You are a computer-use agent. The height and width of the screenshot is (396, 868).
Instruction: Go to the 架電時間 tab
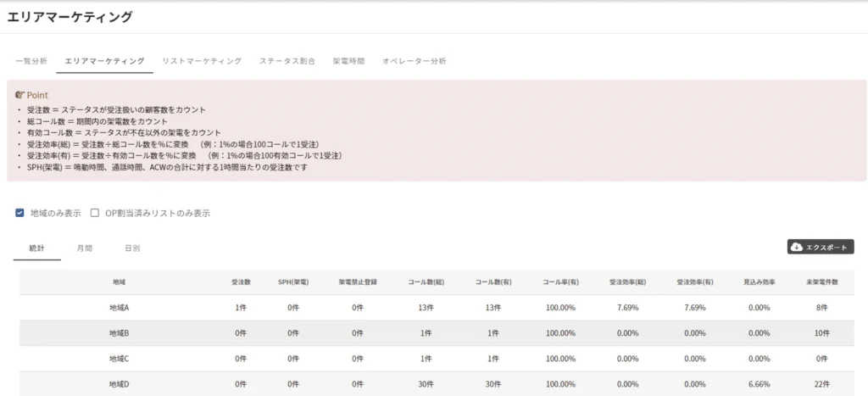(348, 61)
